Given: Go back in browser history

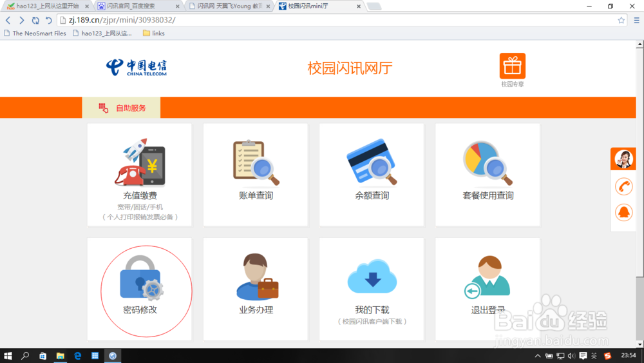Looking at the screenshot, I should click(8, 20).
